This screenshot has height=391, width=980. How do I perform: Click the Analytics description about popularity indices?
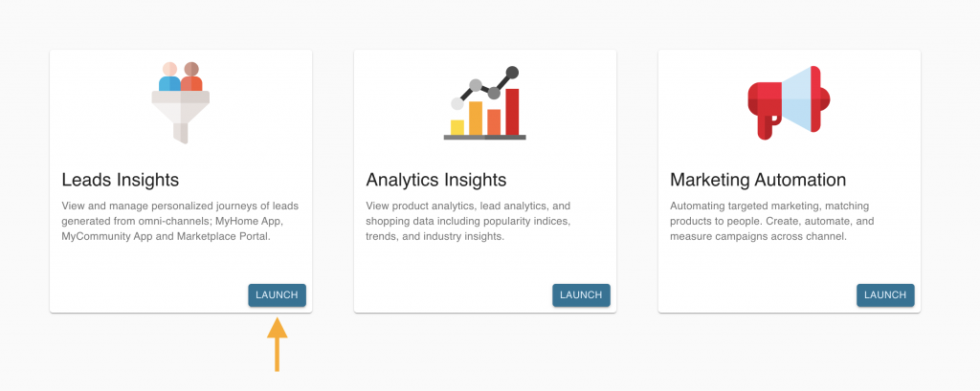469,221
